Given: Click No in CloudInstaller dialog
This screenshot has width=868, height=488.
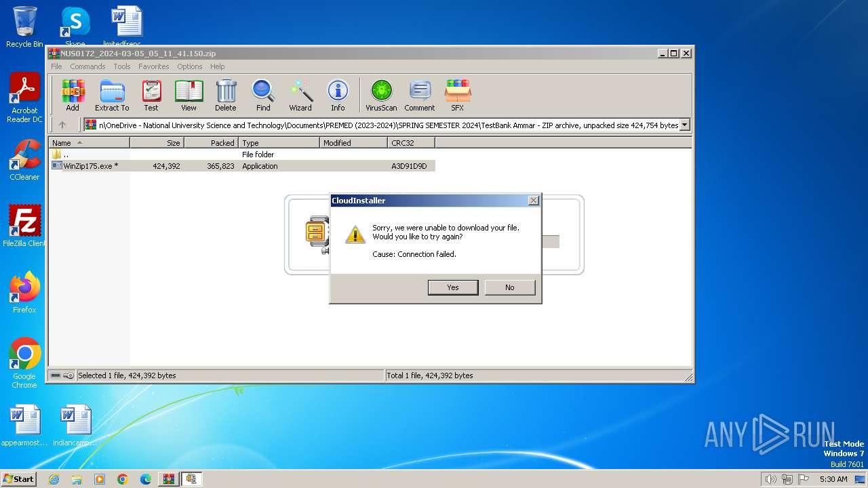Looking at the screenshot, I should (x=510, y=287).
